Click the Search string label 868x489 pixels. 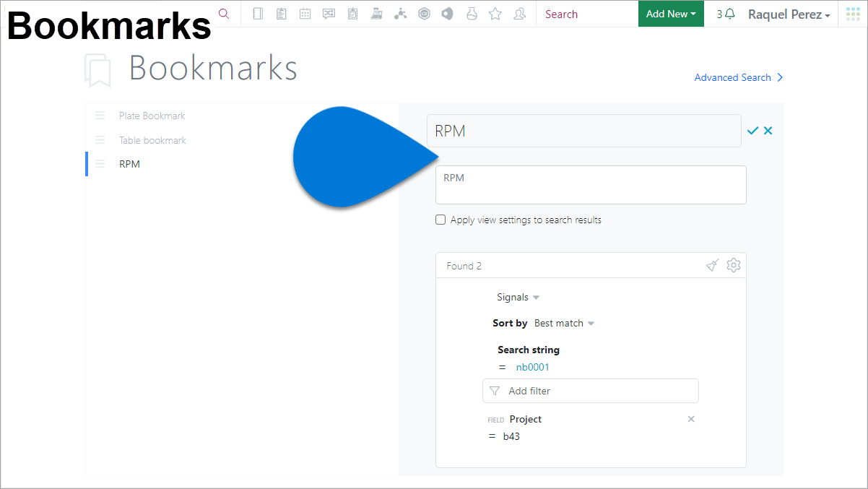(x=529, y=350)
